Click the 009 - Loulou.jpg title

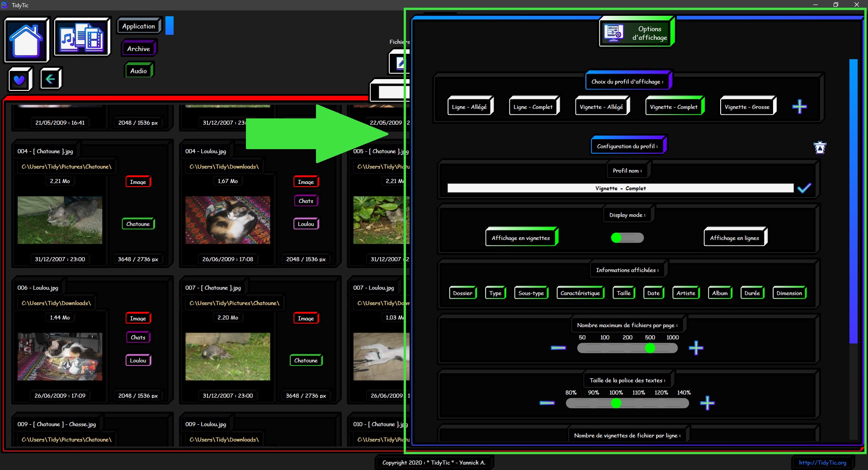pyautogui.click(x=206, y=424)
